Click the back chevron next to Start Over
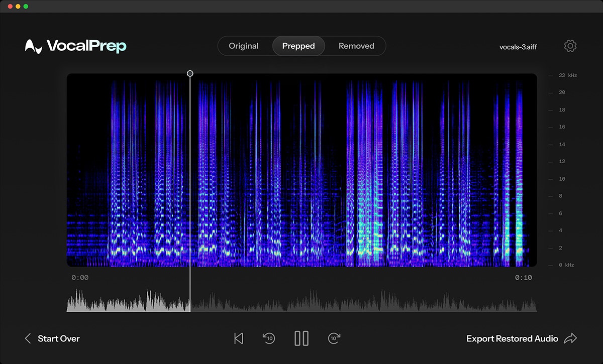The image size is (603, 364). pyautogui.click(x=28, y=338)
